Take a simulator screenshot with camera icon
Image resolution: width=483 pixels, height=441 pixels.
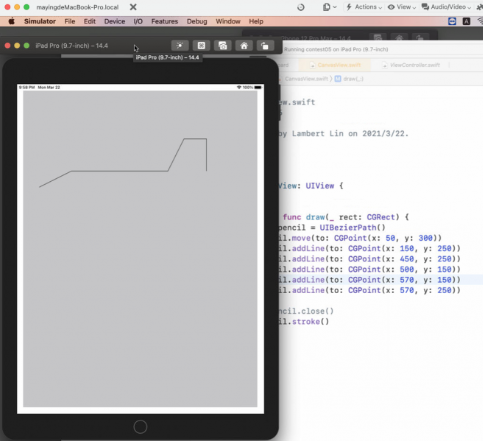(x=223, y=46)
